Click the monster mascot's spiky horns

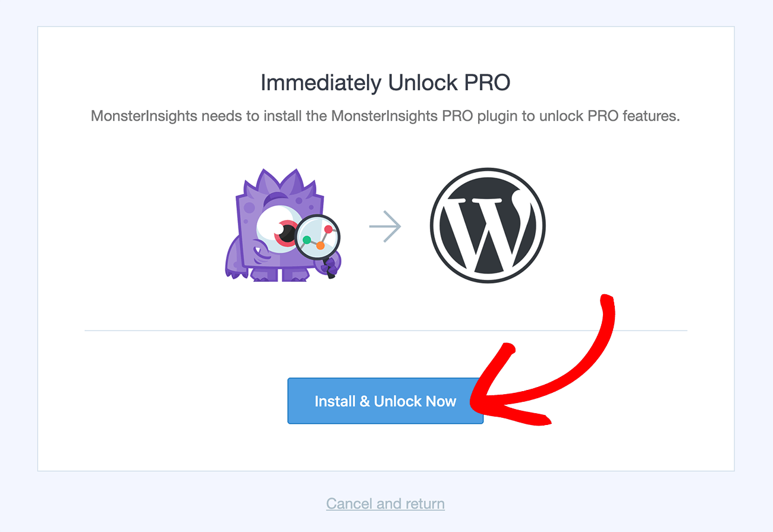click(x=279, y=180)
